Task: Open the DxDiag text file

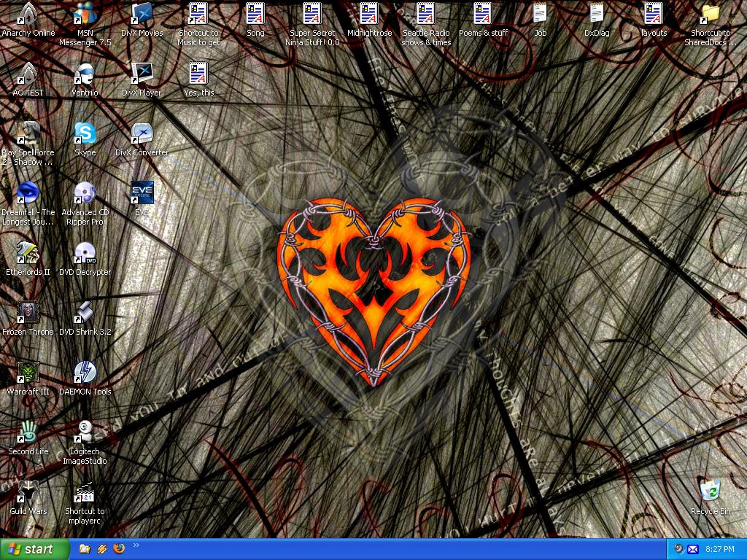Action: [597, 14]
